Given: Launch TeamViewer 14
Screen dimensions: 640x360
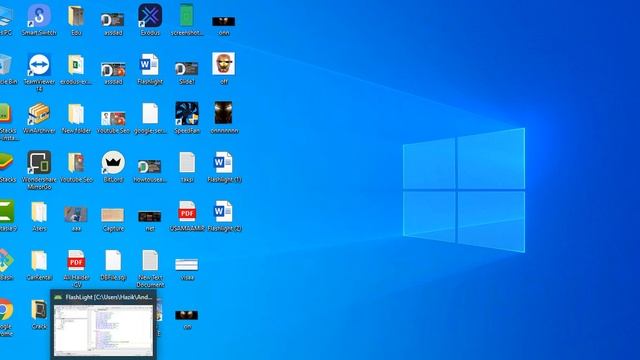Looking at the screenshot, I should pos(39,64).
